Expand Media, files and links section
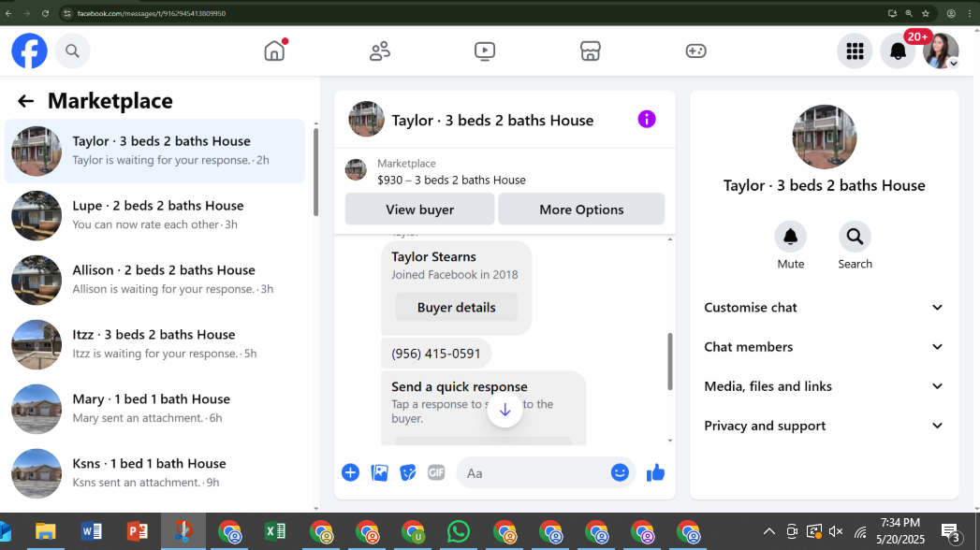 824,385
